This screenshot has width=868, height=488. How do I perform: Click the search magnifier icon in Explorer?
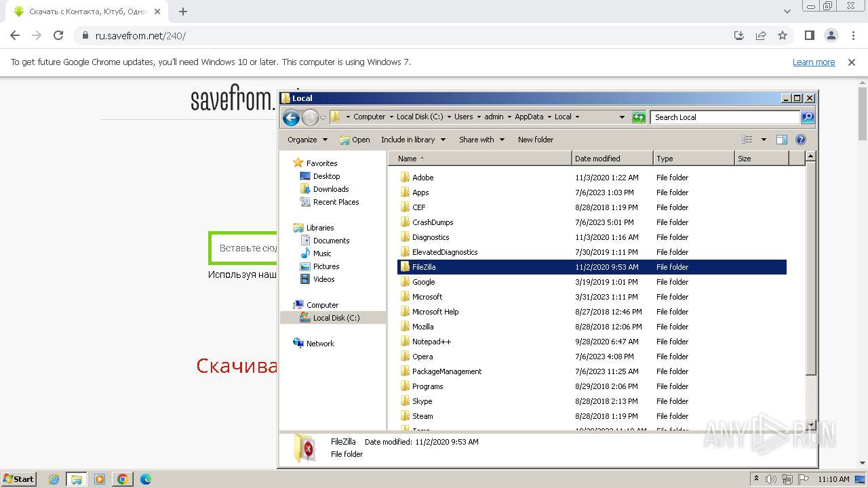(808, 117)
